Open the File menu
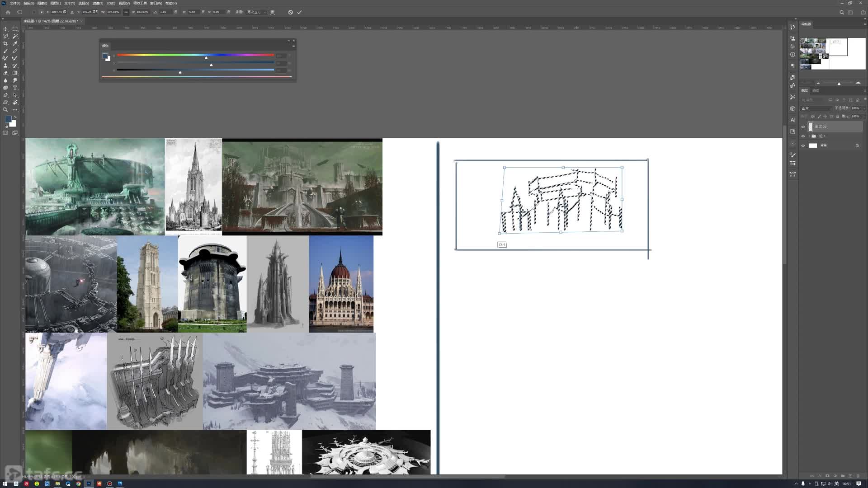The height and width of the screenshot is (488, 868). pyautogui.click(x=15, y=3)
